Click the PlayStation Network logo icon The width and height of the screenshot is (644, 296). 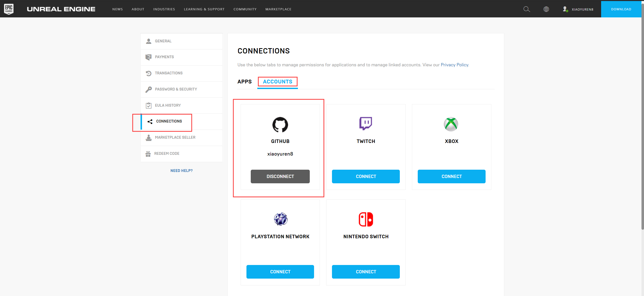tap(281, 219)
